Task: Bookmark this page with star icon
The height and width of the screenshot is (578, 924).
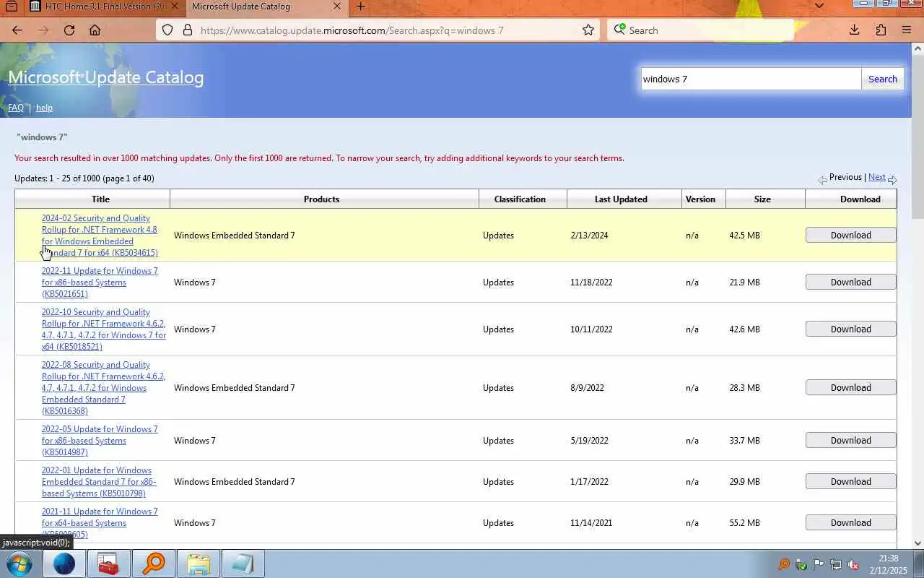Action: click(588, 30)
